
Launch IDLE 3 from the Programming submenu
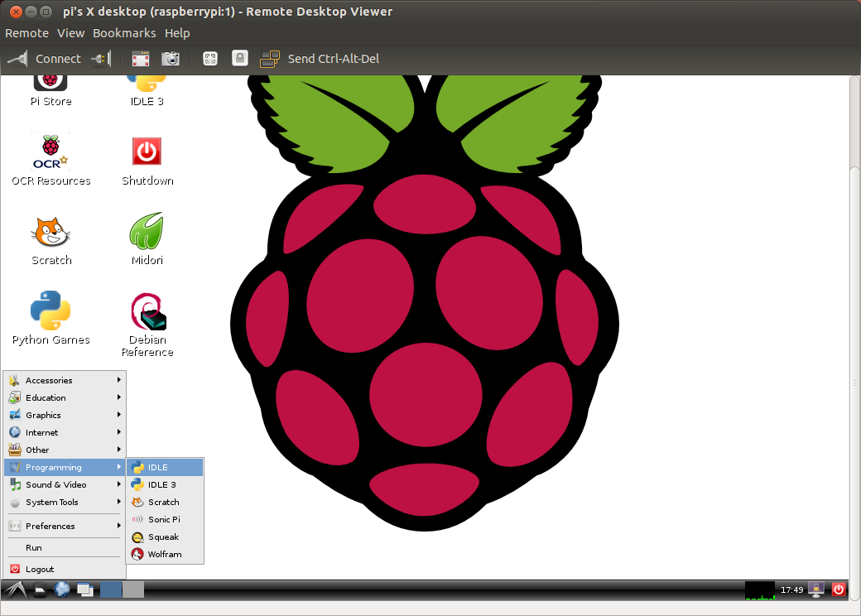[x=166, y=485]
